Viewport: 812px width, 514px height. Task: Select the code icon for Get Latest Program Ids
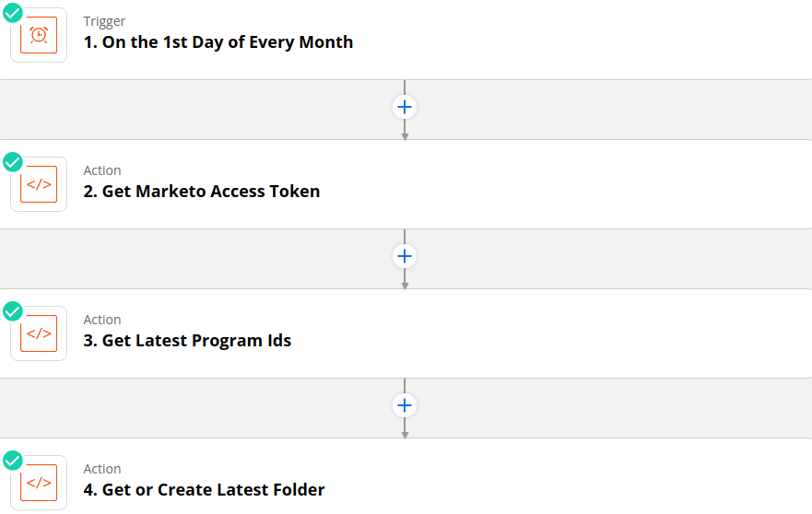click(x=39, y=333)
